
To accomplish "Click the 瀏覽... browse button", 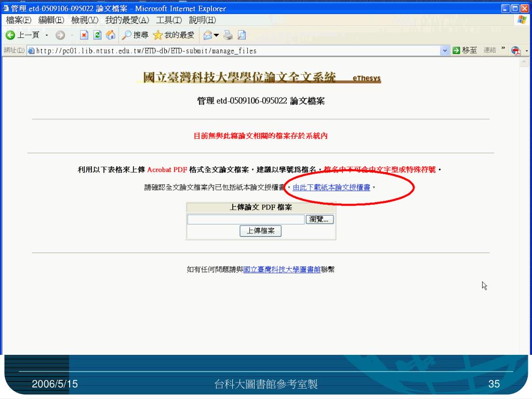I will 320,220.
